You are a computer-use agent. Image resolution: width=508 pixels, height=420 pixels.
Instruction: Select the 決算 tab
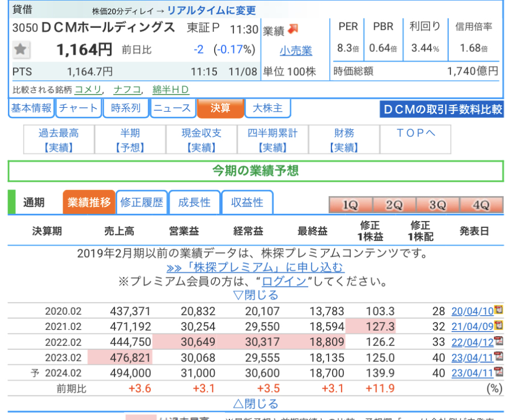click(220, 108)
